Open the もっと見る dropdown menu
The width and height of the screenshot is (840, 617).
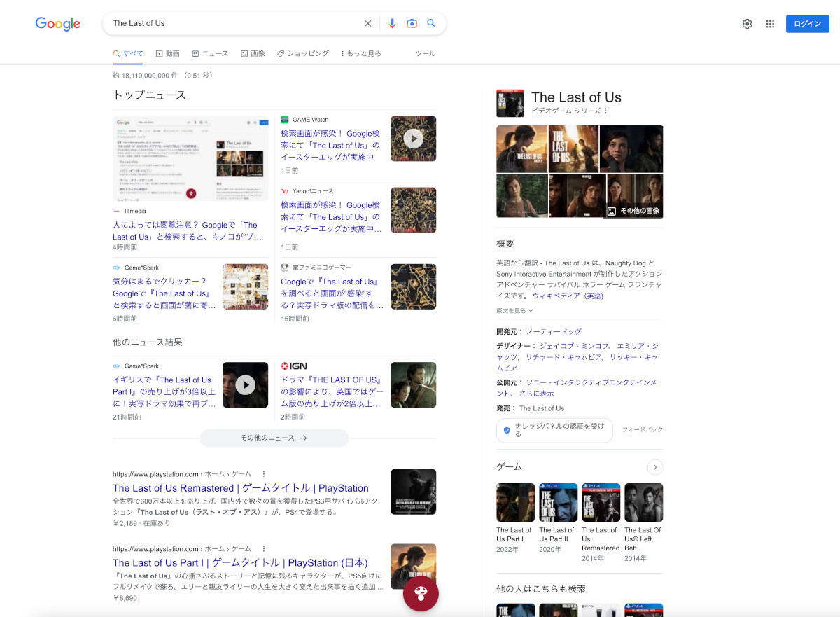tap(361, 53)
